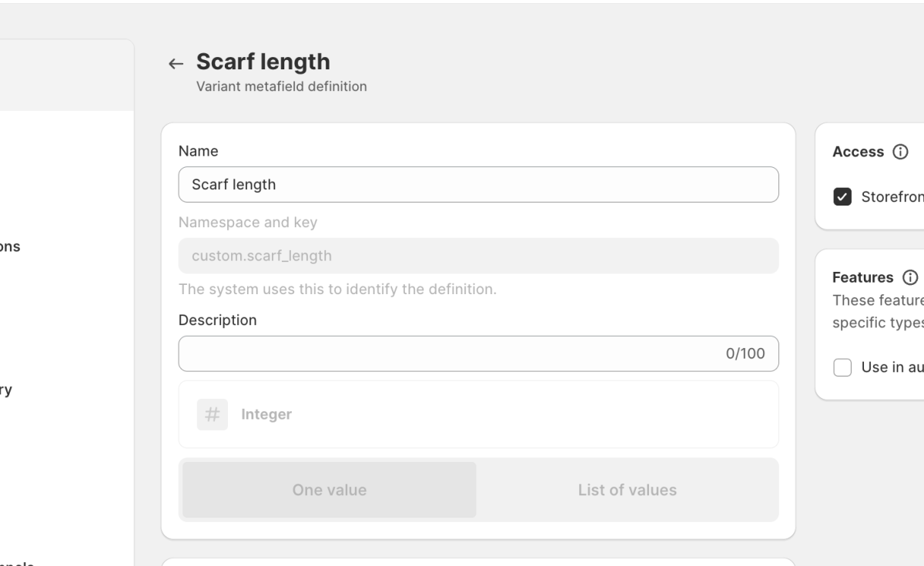Image resolution: width=924 pixels, height=566 pixels.
Task: Click the Integer type label
Action: click(x=266, y=414)
